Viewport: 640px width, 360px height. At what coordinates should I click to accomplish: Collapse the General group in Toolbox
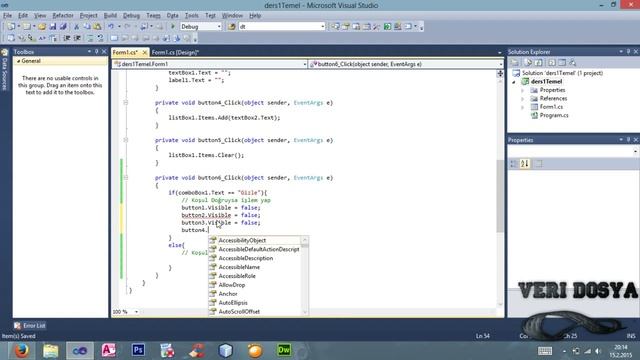coord(18,61)
